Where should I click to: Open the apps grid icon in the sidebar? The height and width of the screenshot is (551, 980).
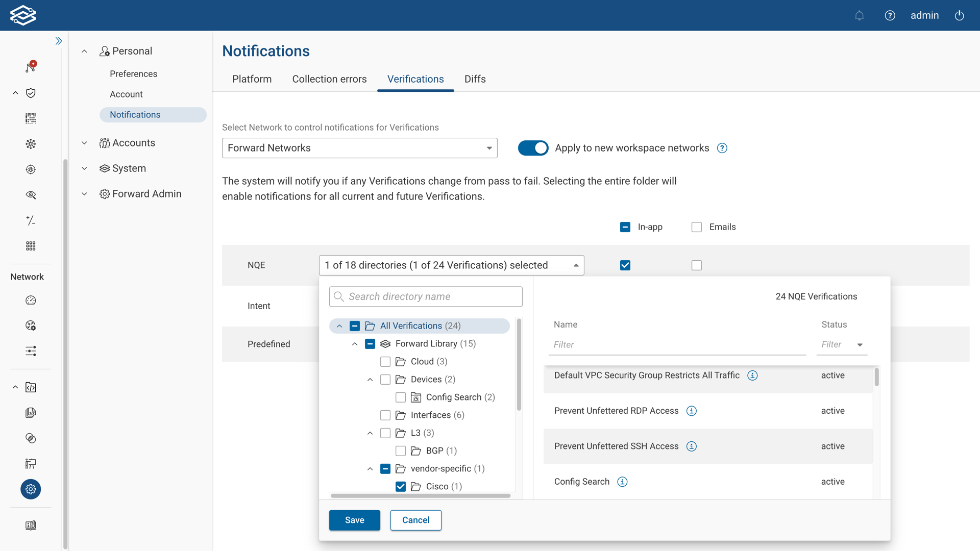pyautogui.click(x=31, y=246)
